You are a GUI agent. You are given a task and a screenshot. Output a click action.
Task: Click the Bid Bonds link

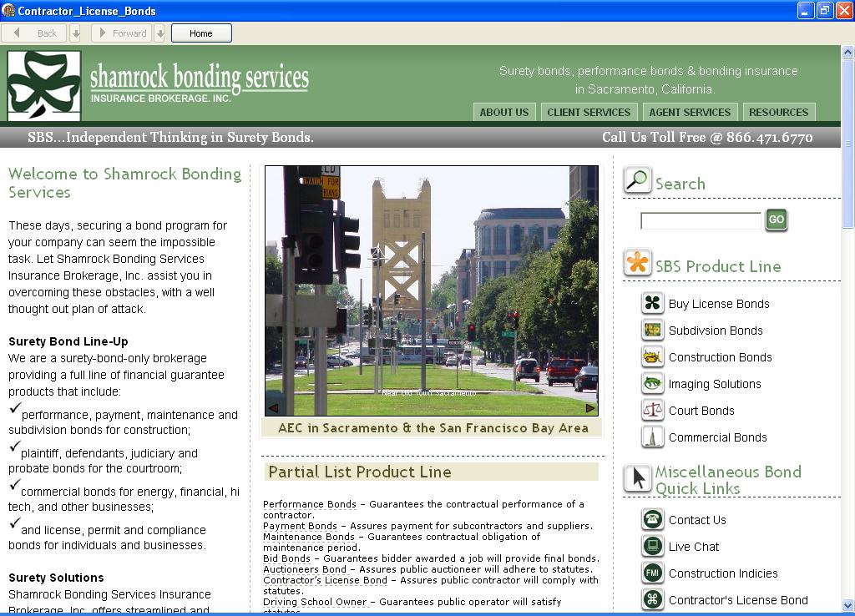coord(287,558)
